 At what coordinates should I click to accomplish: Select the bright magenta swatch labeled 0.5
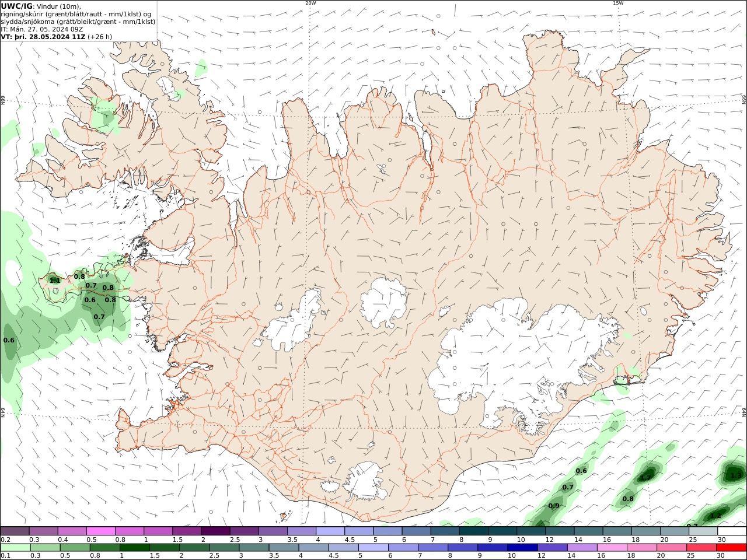(x=100, y=531)
